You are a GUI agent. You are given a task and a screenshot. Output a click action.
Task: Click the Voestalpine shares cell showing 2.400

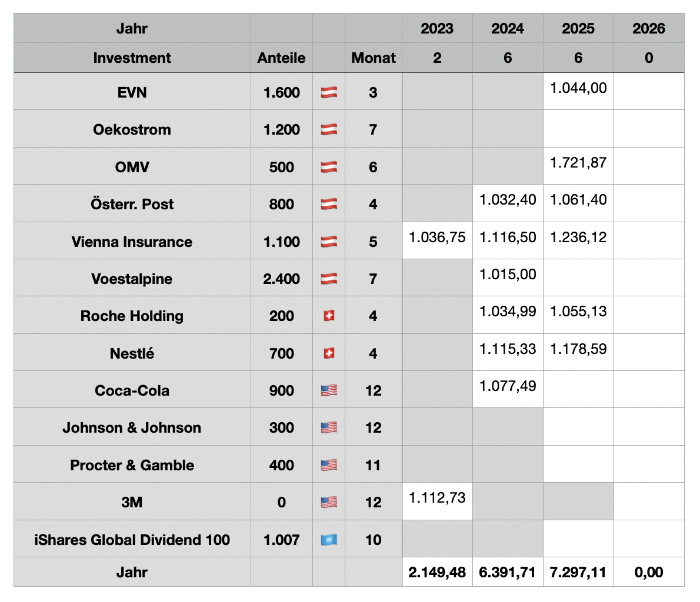coord(281,279)
